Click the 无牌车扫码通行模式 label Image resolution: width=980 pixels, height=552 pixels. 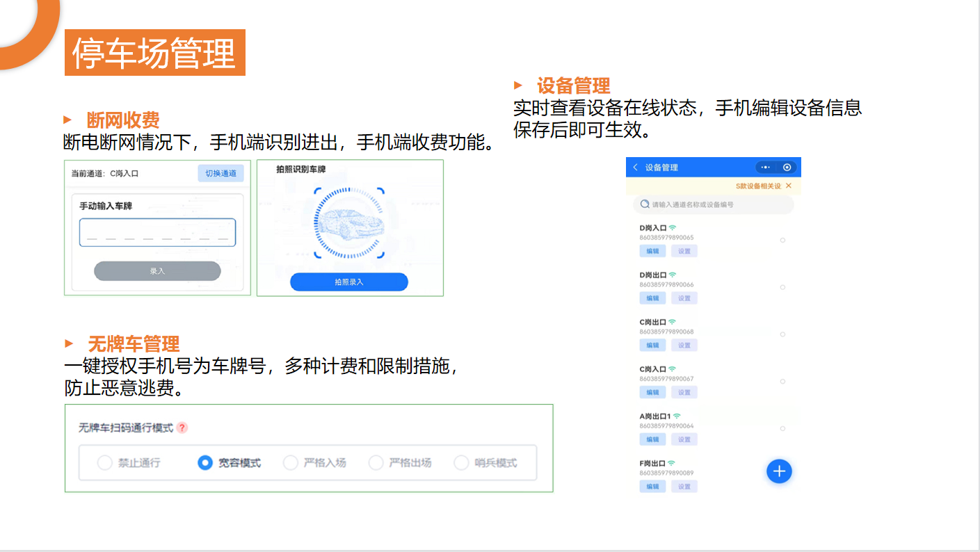point(126,428)
